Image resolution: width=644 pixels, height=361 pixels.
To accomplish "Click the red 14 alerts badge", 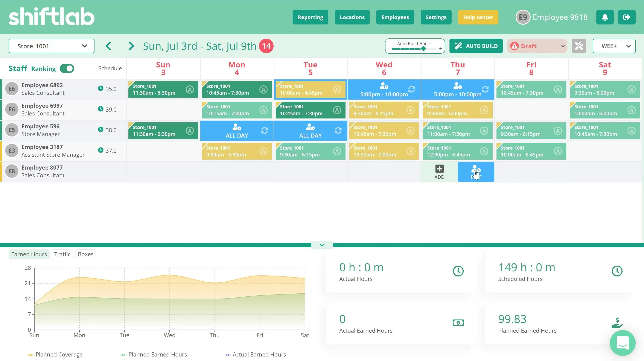I will pyautogui.click(x=266, y=46).
